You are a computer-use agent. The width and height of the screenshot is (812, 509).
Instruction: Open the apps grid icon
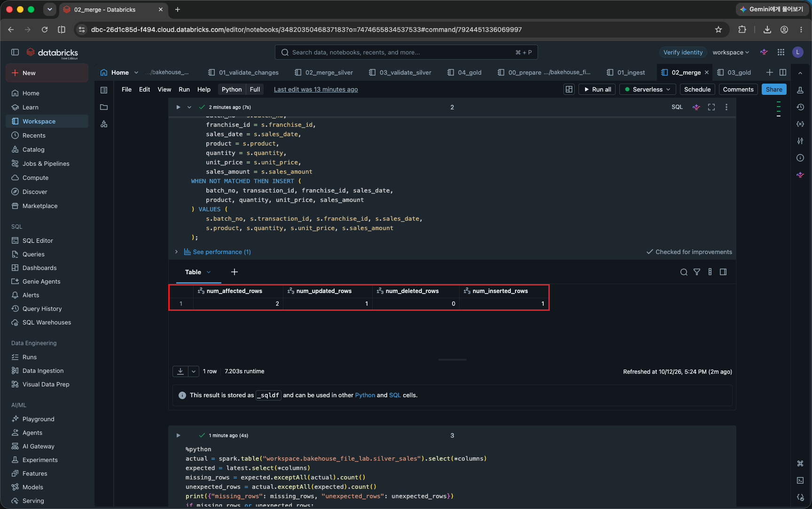[x=781, y=52]
